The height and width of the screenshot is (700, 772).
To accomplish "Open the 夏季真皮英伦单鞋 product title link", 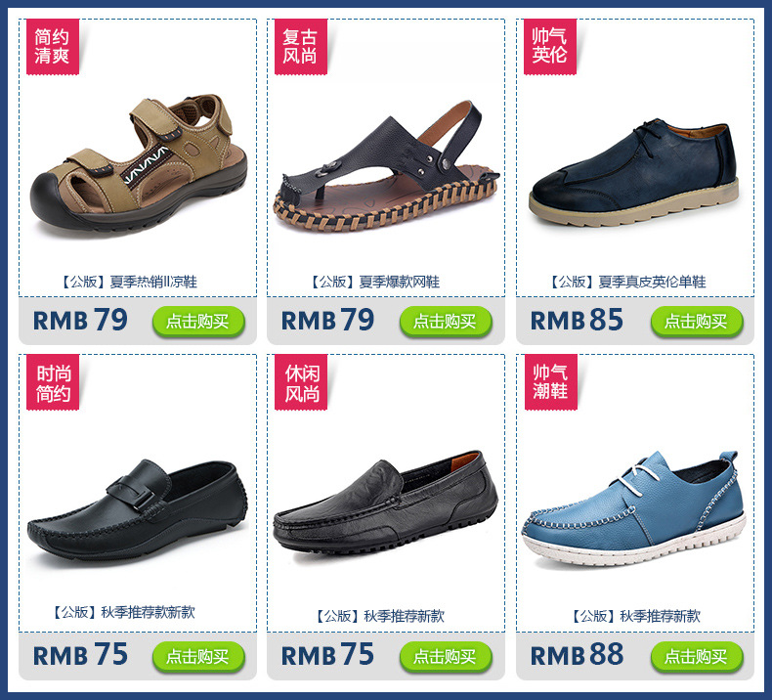I will [x=627, y=282].
